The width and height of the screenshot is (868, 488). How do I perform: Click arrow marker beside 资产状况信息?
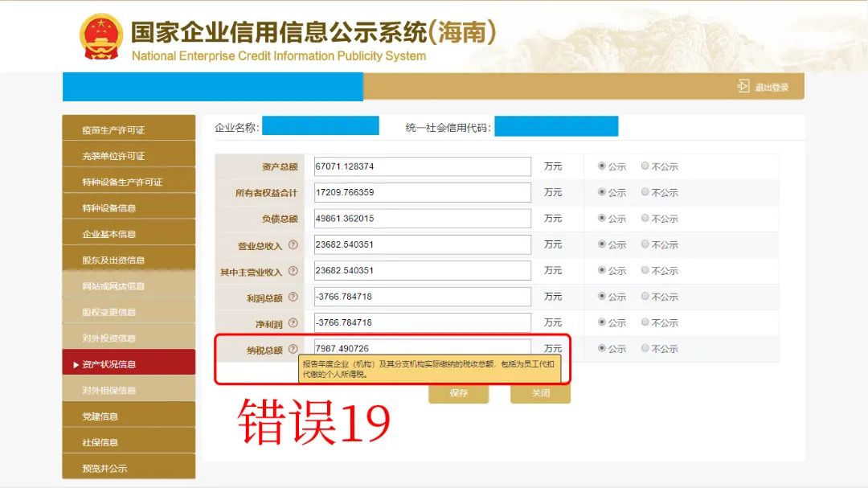point(76,365)
